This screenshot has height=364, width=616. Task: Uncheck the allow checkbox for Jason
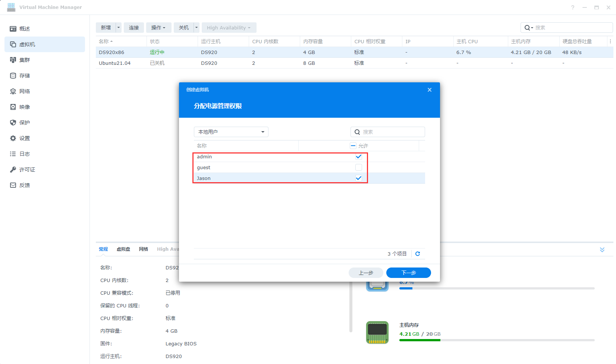359,178
